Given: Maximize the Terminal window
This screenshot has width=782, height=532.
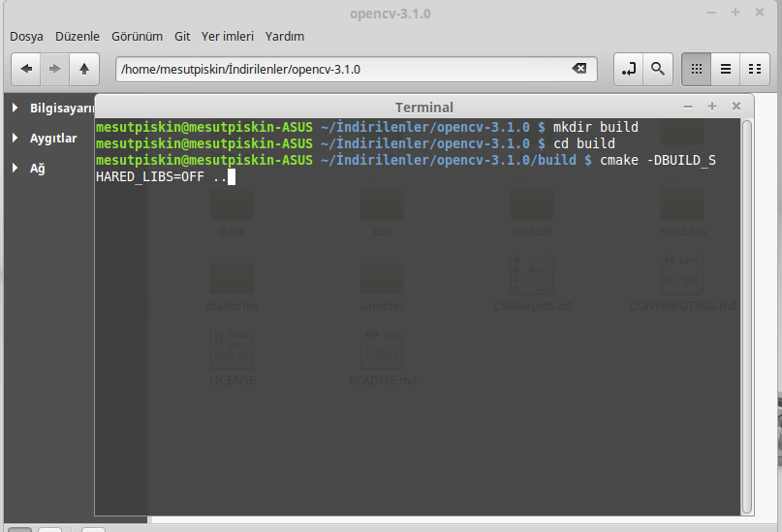Looking at the screenshot, I should click(712, 107).
